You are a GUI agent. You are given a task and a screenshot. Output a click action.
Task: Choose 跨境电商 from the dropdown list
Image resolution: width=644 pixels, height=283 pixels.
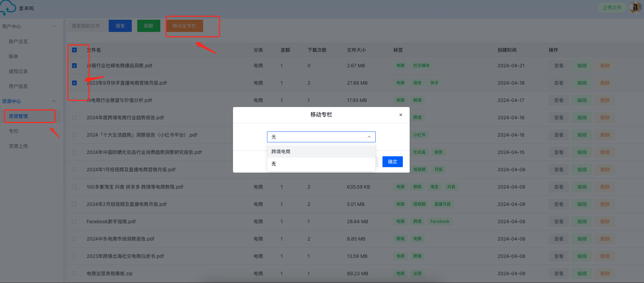321,152
